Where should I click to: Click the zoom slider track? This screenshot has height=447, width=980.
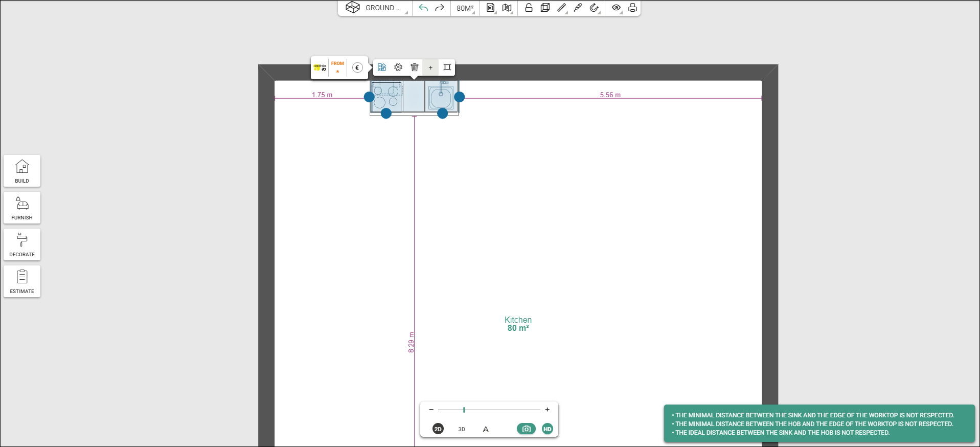coord(489,410)
